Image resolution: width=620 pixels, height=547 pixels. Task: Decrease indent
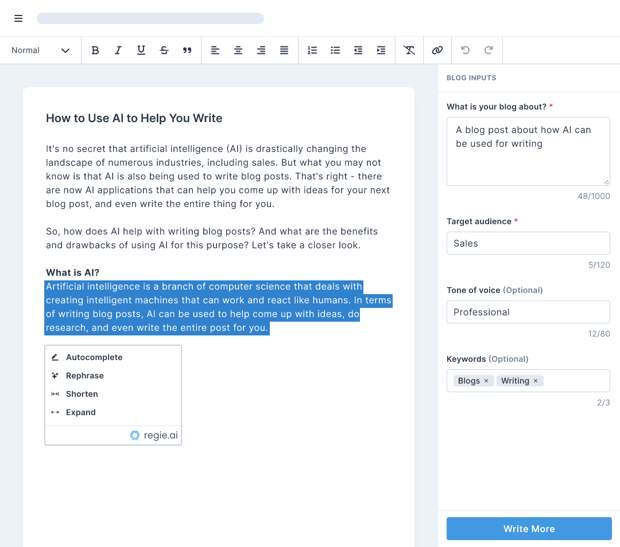pyautogui.click(x=358, y=50)
